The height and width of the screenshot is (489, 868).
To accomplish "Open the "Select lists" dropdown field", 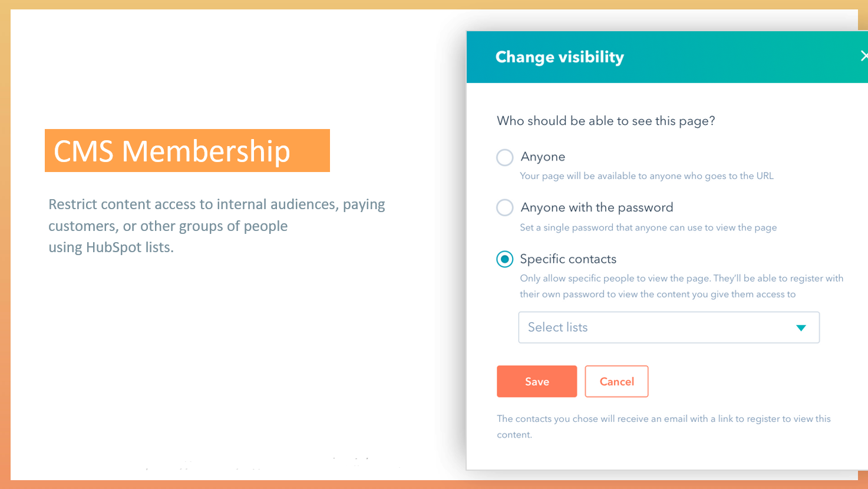I will 668,328.
